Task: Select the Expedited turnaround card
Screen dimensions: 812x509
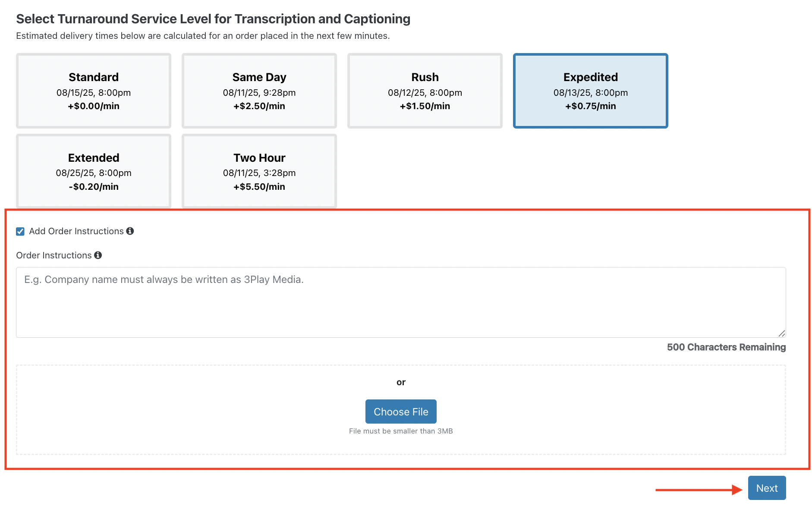Action: pyautogui.click(x=591, y=91)
